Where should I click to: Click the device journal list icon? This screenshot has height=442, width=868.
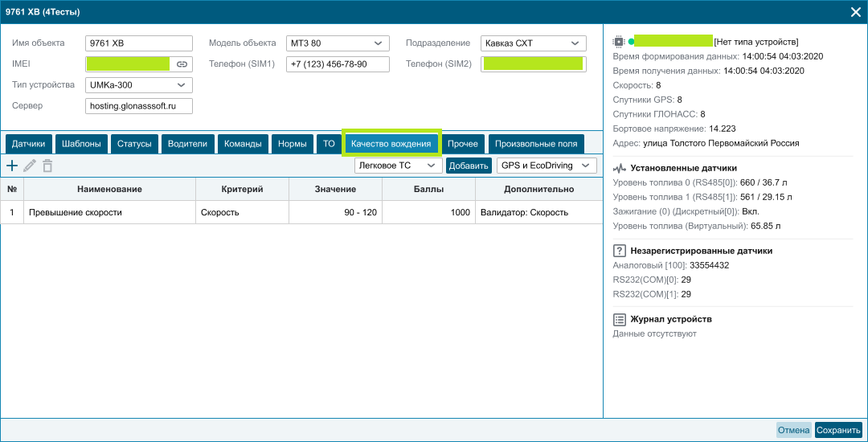tap(620, 319)
